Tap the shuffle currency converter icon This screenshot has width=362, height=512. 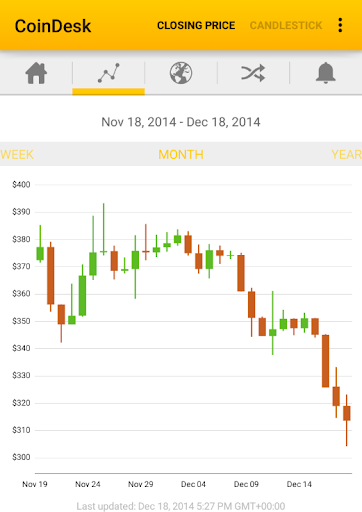pyautogui.click(x=253, y=73)
